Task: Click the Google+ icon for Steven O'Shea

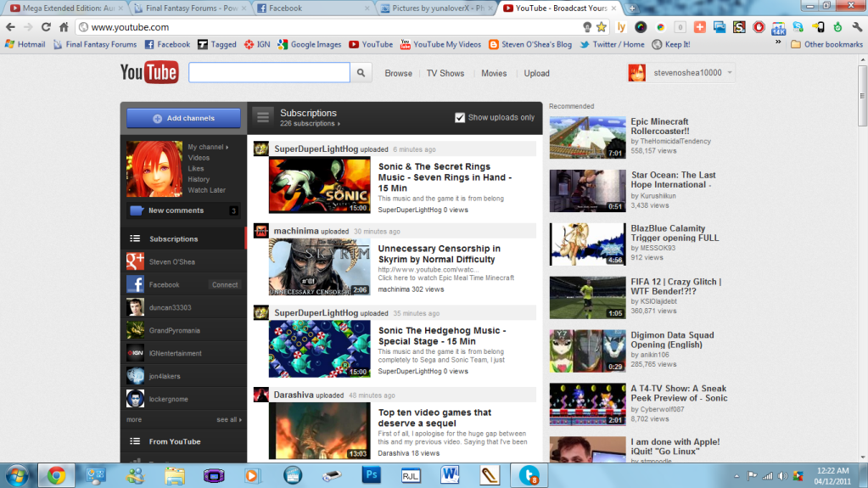Action: [x=135, y=261]
